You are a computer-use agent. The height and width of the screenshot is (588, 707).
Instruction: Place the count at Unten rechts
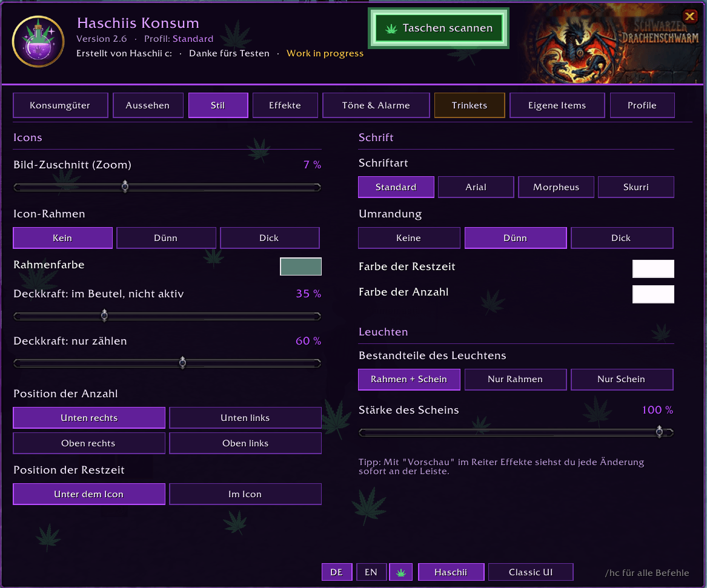tap(89, 418)
